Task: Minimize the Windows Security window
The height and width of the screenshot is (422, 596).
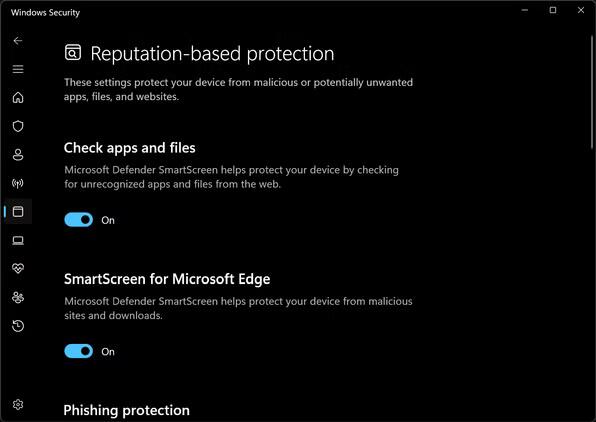Action: [525, 10]
